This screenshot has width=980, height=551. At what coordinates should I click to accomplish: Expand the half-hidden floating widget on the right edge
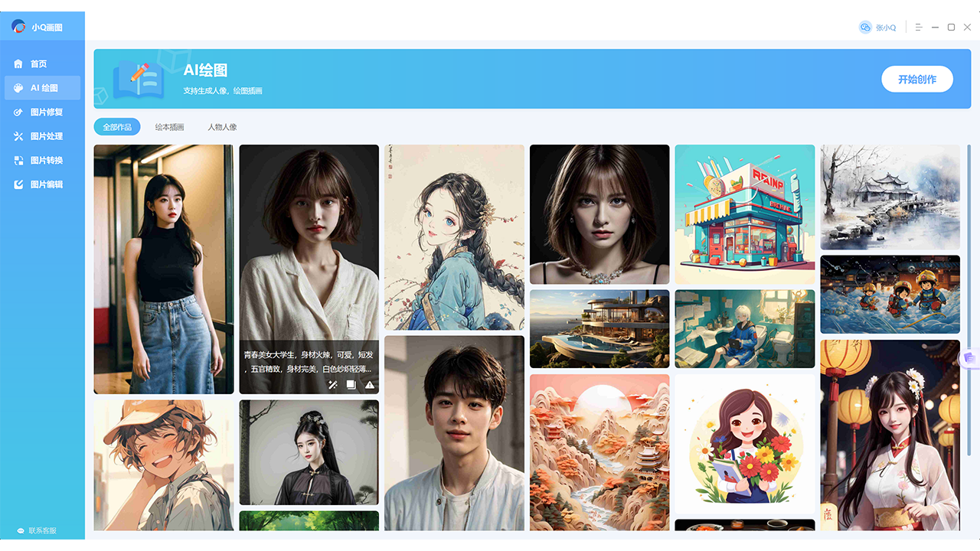[x=969, y=360]
